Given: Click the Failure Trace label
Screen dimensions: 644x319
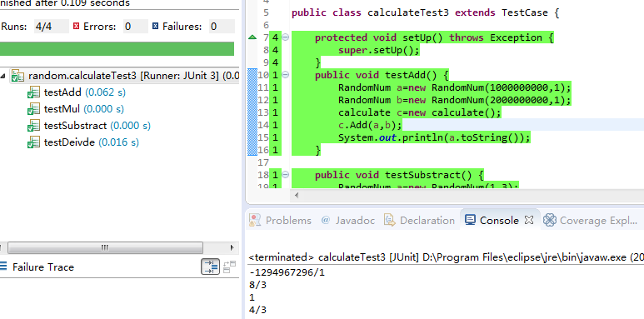Looking at the screenshot, I should [x=43, y=267].
